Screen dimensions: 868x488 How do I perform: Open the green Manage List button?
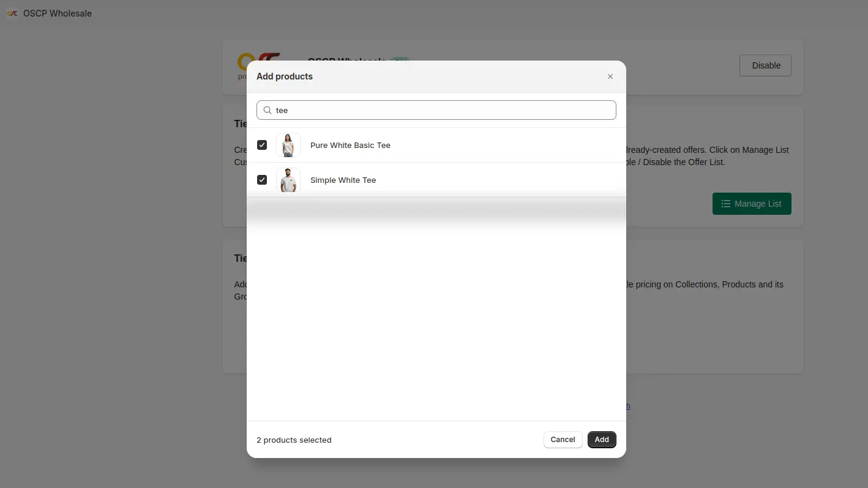pos(751,204)
